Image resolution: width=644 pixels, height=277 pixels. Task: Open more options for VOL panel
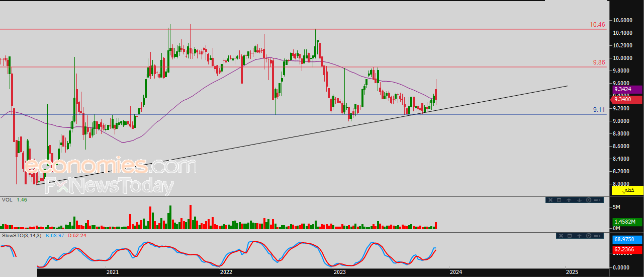pos(597,200)
